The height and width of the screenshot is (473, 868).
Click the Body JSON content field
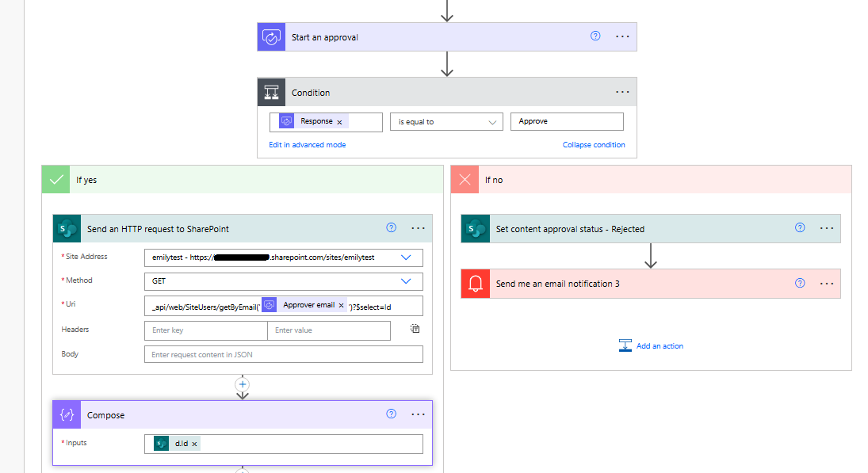pyautogui.click(x=284, y=355)
